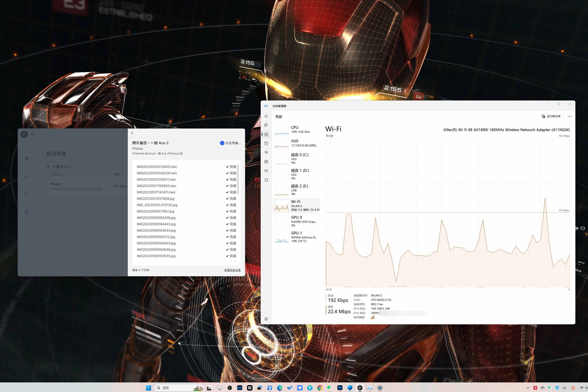Select the Performance page icon in the sidebar
The image size is (588, 392).
coord(266,134)
